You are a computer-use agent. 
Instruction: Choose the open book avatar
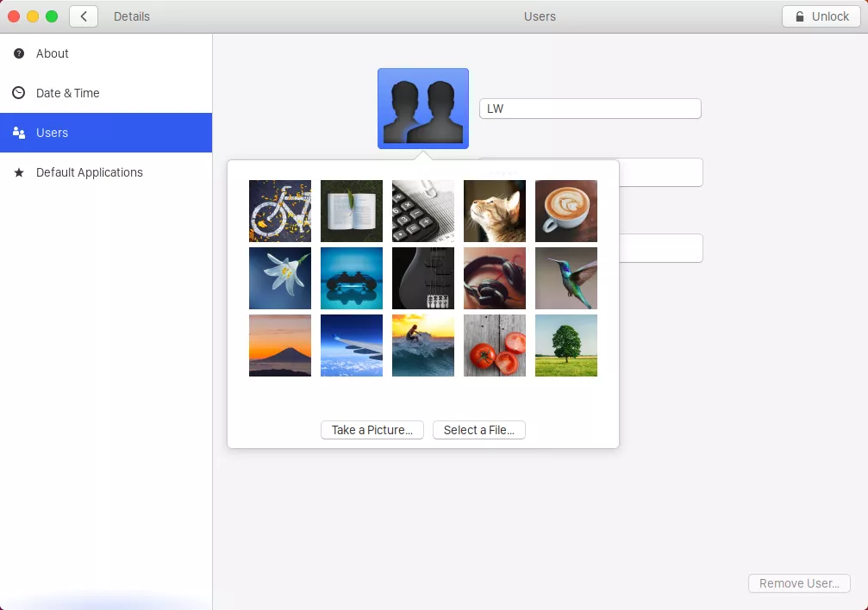click(x=352, y=211)
